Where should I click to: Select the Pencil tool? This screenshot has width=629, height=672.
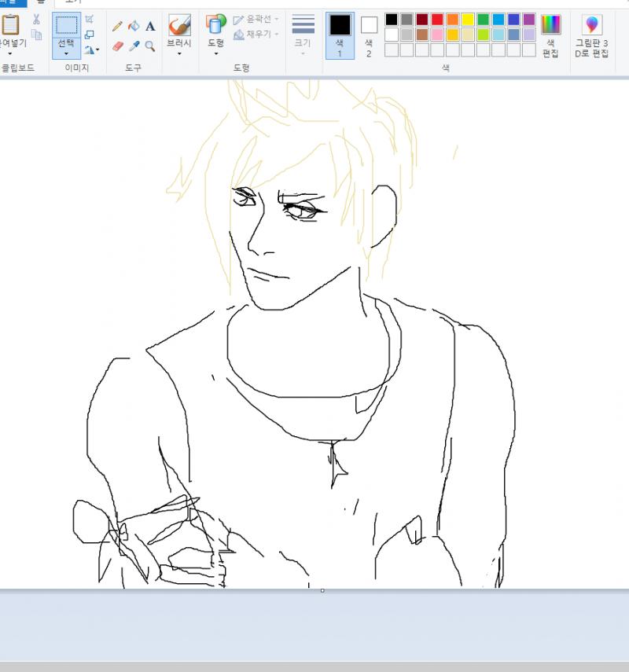[x=117, y=26]
